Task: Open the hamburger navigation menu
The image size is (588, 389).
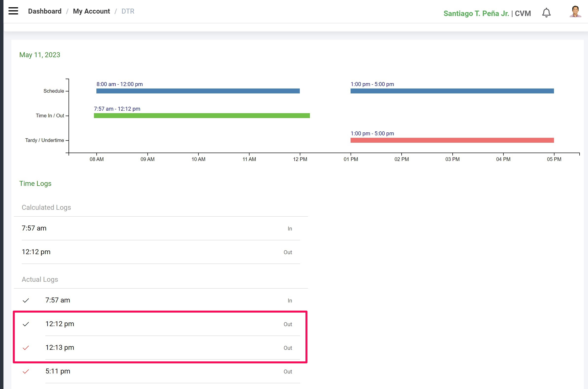Action: (13, 11)
